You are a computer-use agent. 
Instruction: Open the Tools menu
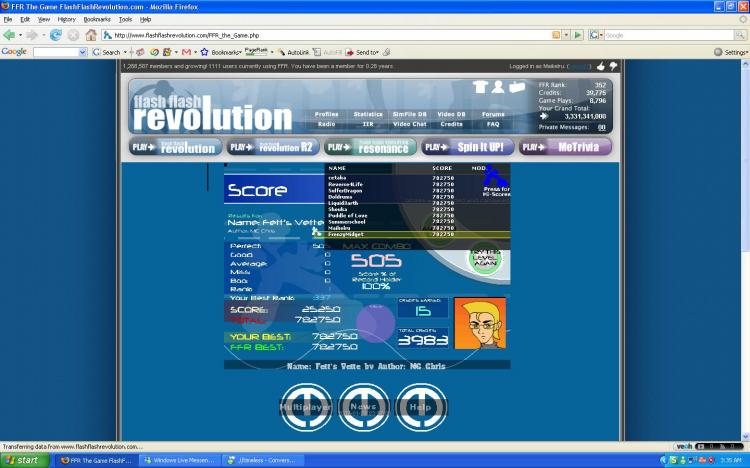pyautogui.click(x=125, y=20)
